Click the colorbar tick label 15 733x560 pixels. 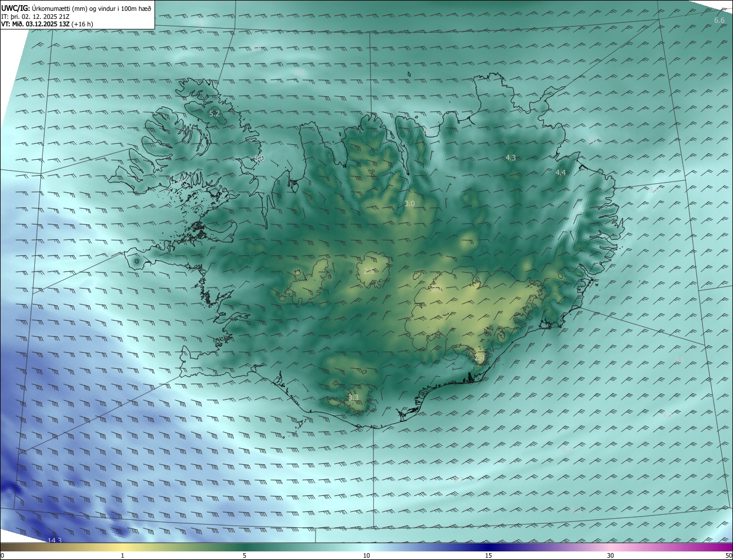(488, 555)
